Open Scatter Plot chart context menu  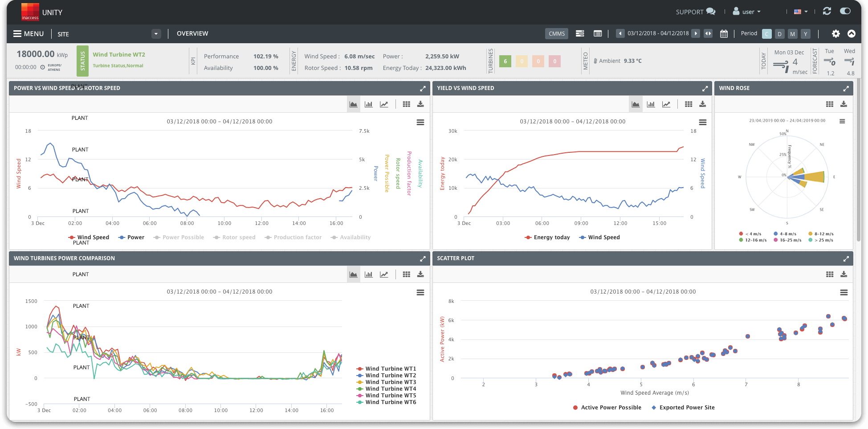click(844, 293)
